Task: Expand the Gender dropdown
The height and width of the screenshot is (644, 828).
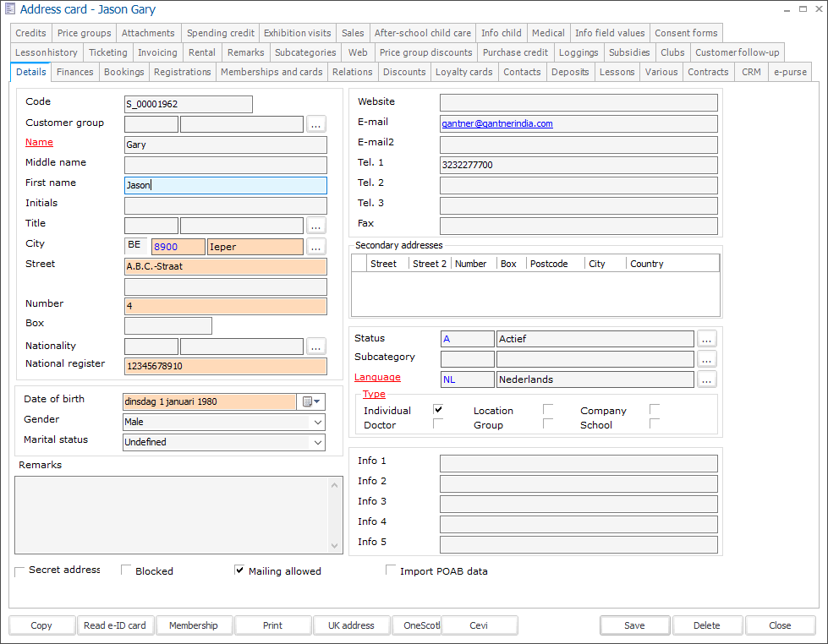Action: click(x=317, y=422)
